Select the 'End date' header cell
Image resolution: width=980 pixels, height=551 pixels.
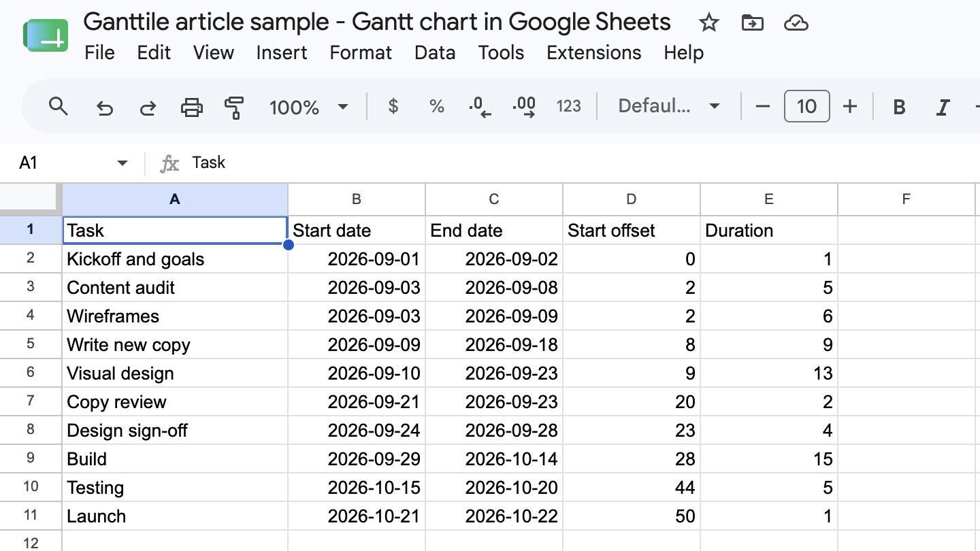click(x=494, y=230)
